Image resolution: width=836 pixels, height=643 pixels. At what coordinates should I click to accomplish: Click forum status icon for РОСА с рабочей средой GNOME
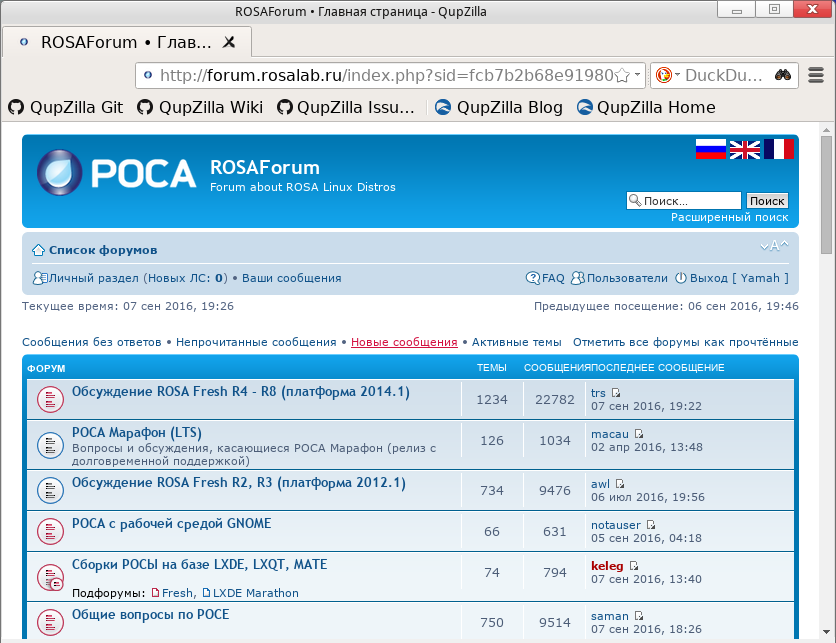pyautogui.click(x=51, y=532)
